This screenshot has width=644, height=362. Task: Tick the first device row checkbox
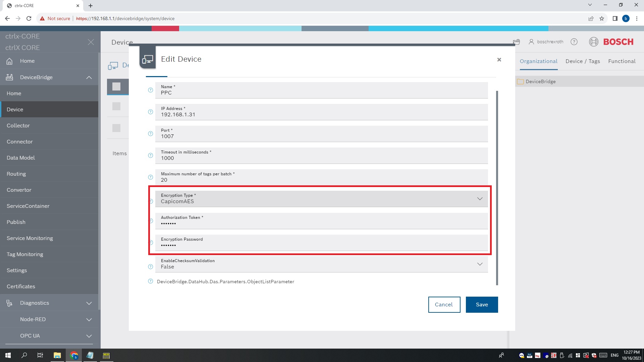click(116, 87)
